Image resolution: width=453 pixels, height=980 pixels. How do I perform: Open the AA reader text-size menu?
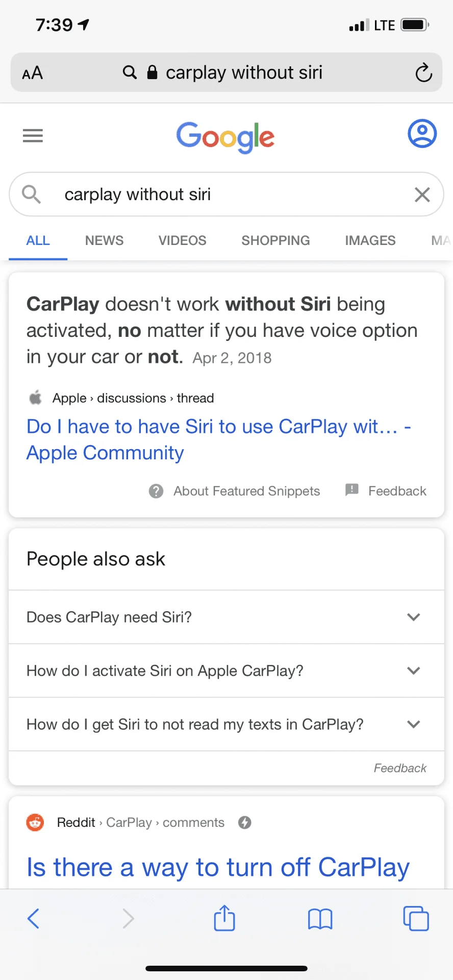click(33, 73)
